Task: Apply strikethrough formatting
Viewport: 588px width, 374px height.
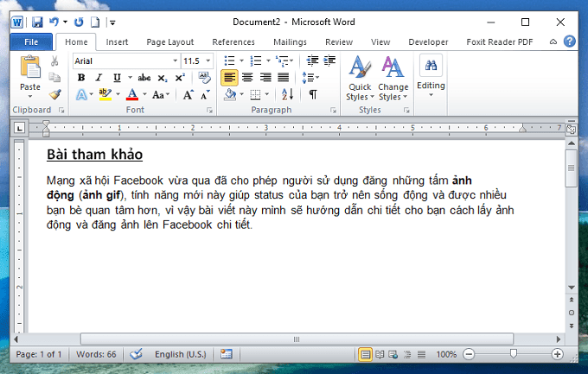Action: (144, 78)
